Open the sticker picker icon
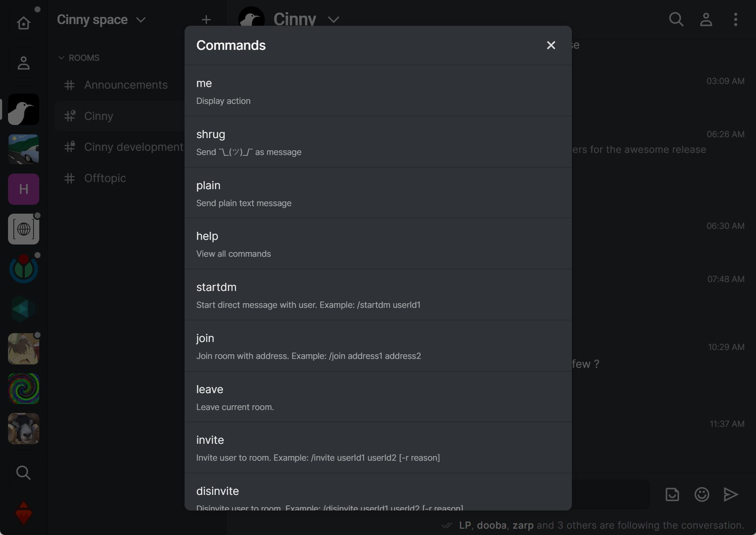The height and width of the screenshot is (535, 756). (672, 494)
